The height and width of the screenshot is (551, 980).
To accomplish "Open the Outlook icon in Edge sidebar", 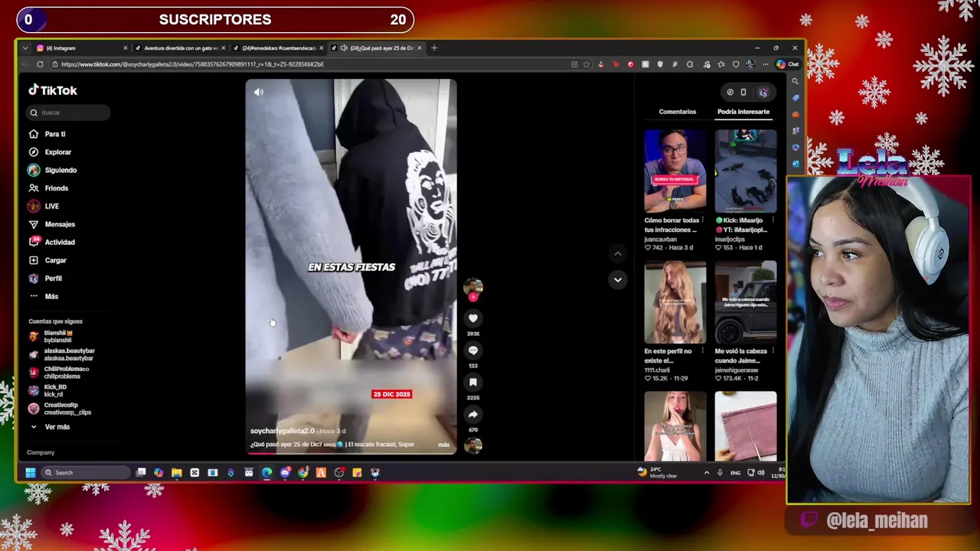I will pyautogui.click(x=795, y=163).
